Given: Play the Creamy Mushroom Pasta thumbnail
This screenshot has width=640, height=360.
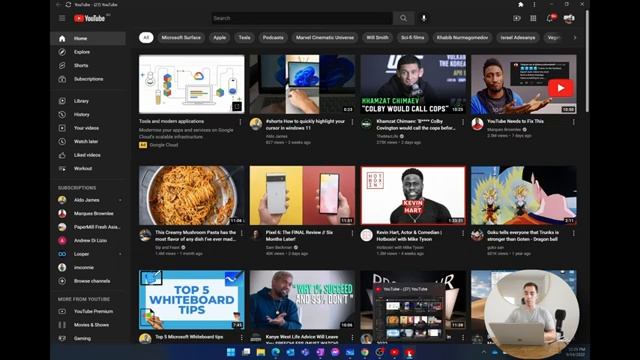Looking at the screenshot, I should click(191, 195).
